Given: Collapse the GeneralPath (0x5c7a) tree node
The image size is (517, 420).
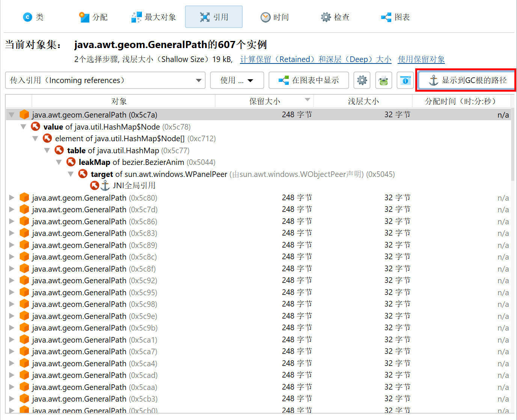Looking at the screenshot, I should coord(12,115).
